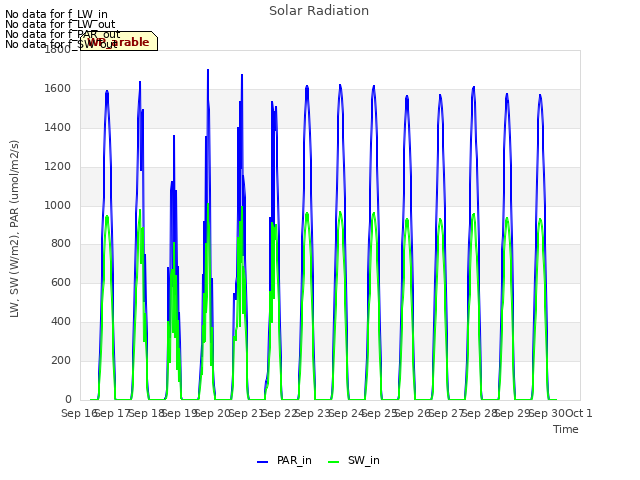Select the 'No data for f_LW_out' message

pyautogui.click(x=60, y=24)
